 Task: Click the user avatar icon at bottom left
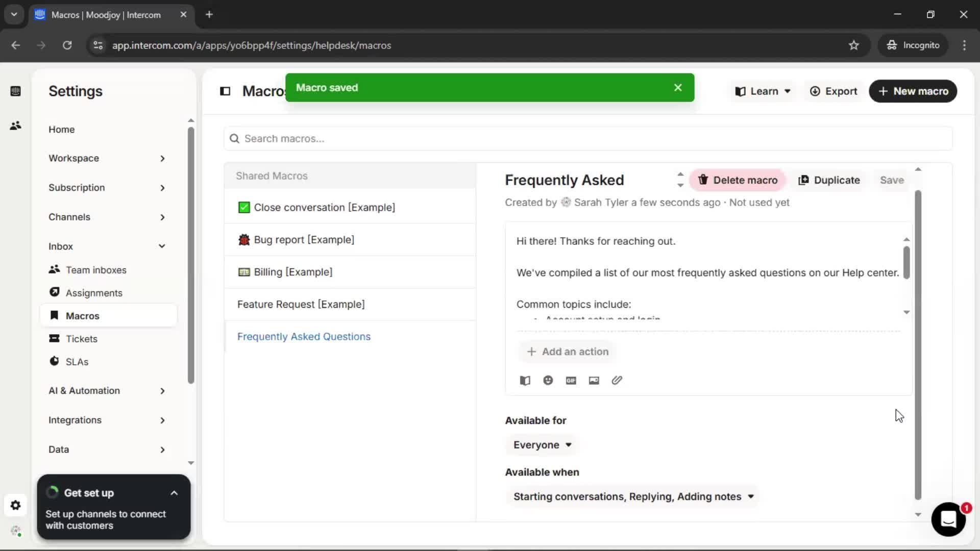15,531
